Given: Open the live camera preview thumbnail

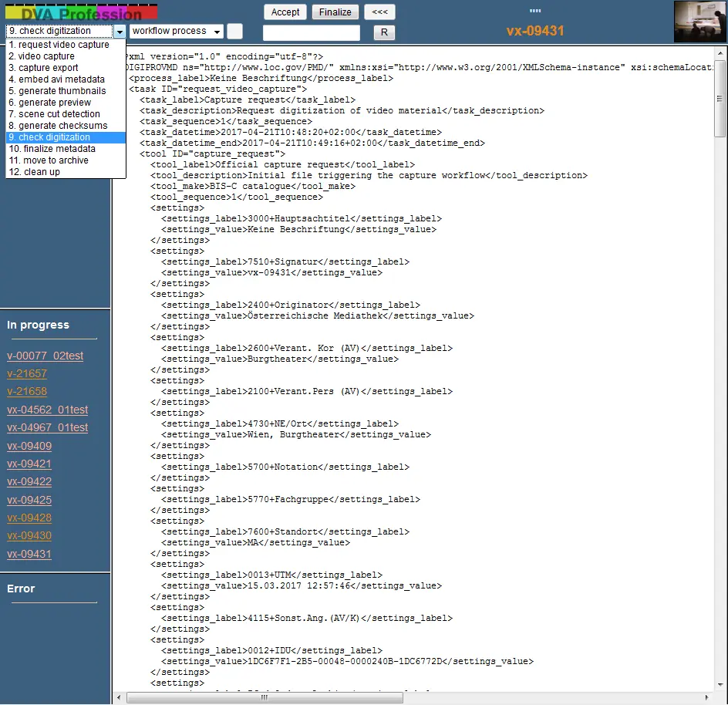Looking at the screenshot, I should [699, 21].
